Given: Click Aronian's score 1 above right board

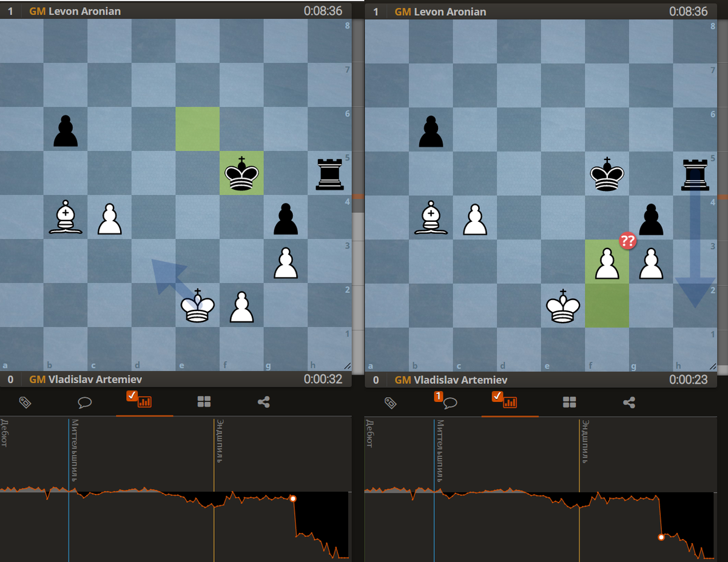Looking at the screenshot, I should click(x=376, y=12).
